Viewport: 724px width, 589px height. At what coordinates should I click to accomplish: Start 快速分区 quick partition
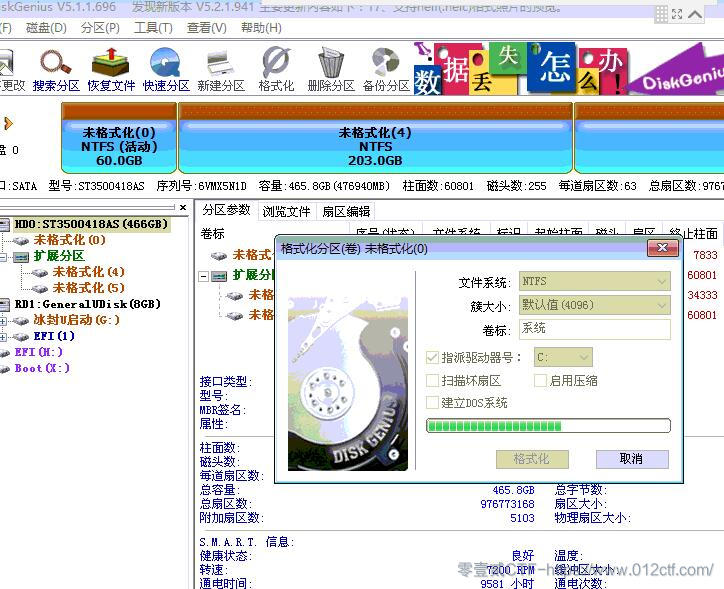click(x=166, y=70)
